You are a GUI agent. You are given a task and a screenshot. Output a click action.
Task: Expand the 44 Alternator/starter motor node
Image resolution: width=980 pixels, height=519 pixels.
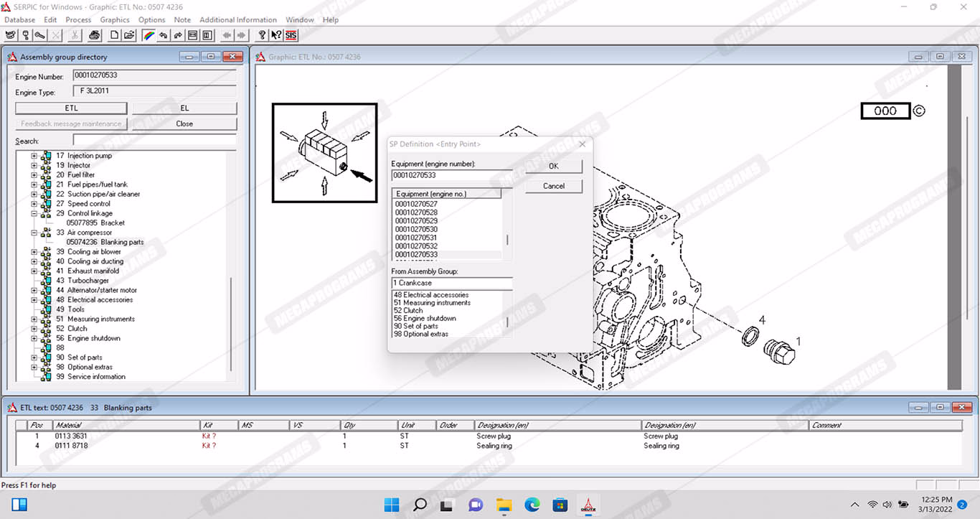click(x=34, y=290)
